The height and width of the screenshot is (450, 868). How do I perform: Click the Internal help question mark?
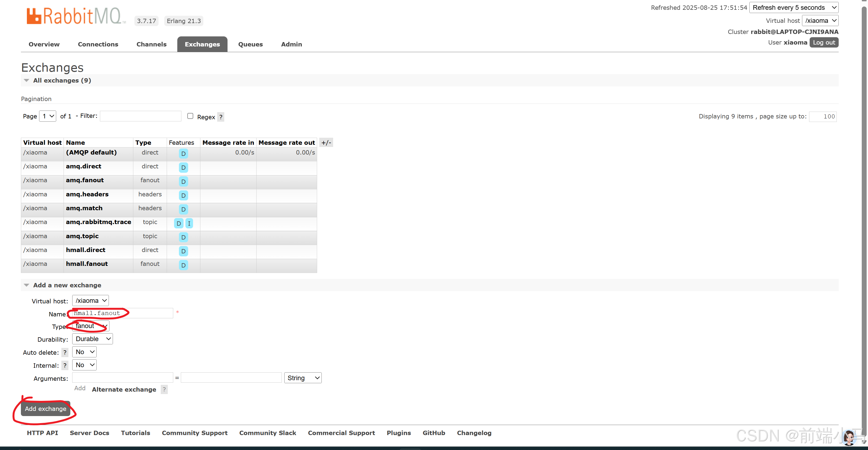[x=65, y=365]
